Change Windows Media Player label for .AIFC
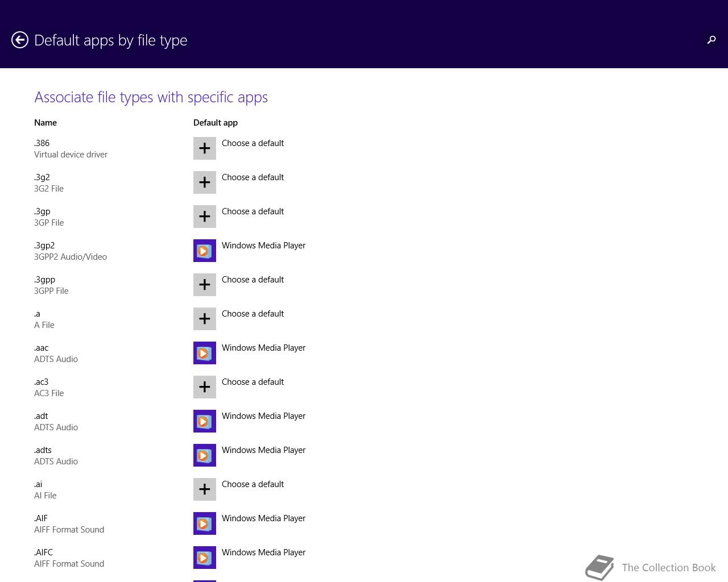Screen dimensions: 728x582 pyautogui.click(x=263, y=552)
